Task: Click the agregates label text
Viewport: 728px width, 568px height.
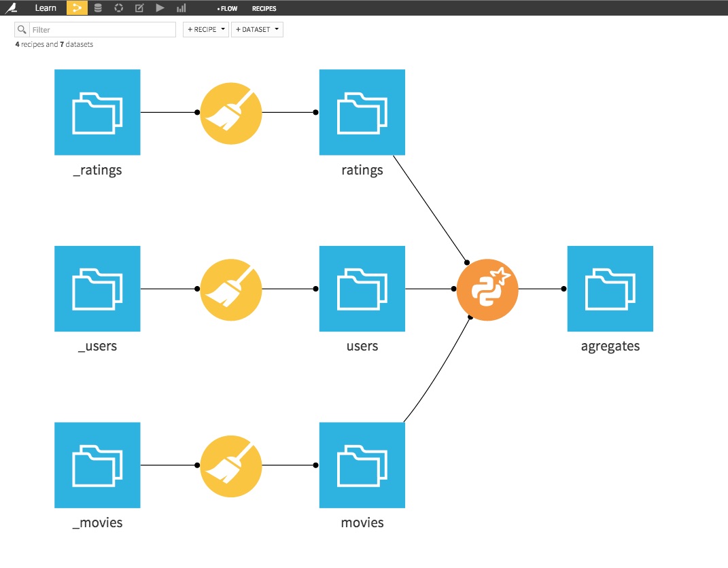Action: pos(610,347)
